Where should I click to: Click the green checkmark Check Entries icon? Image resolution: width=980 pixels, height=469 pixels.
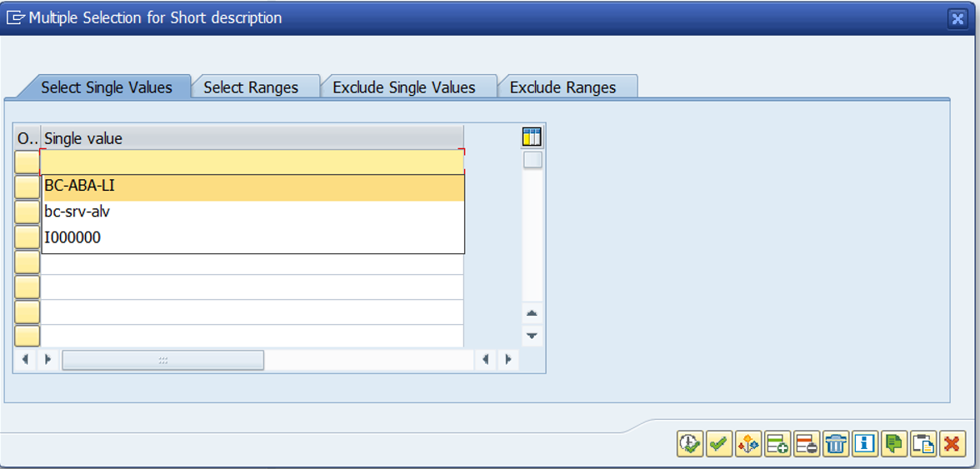[718, 443]
